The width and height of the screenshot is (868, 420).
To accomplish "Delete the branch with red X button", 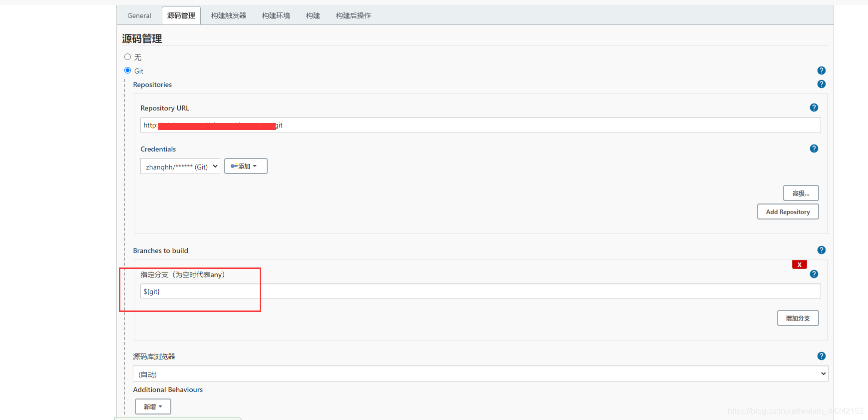I will (x=799, y=264).
